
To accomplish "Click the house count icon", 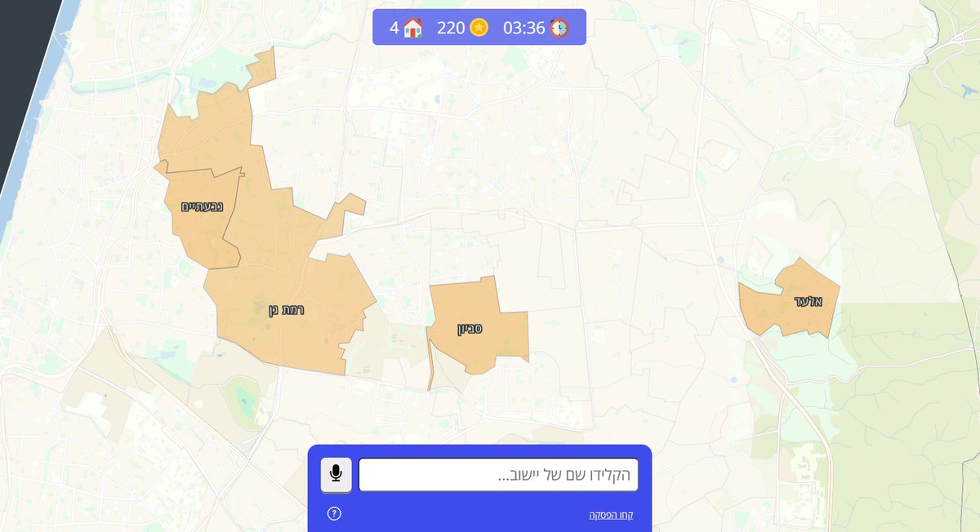I will 413,28.
